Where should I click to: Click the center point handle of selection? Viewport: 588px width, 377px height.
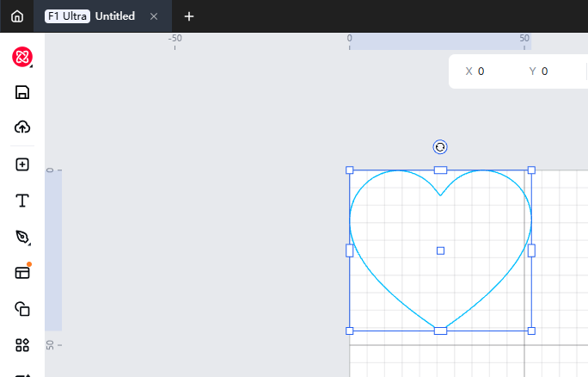coord(440,250)
